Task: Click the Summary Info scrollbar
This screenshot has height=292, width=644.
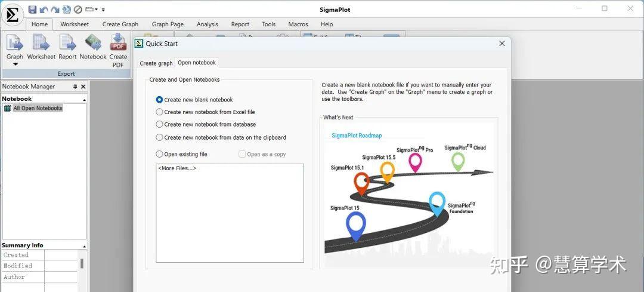Action: (x=82, y=263)
